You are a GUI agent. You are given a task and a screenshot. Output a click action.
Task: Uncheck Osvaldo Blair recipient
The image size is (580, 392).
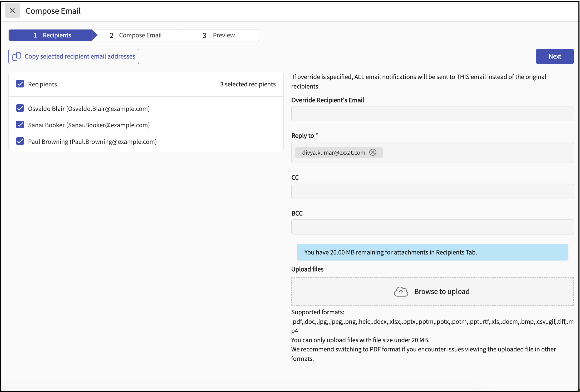tap(20, 108)
